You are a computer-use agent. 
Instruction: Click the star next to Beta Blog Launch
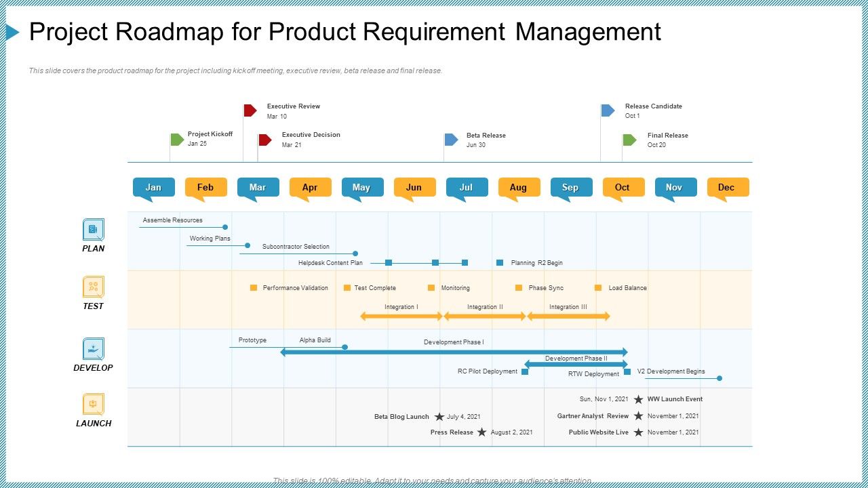439,417
